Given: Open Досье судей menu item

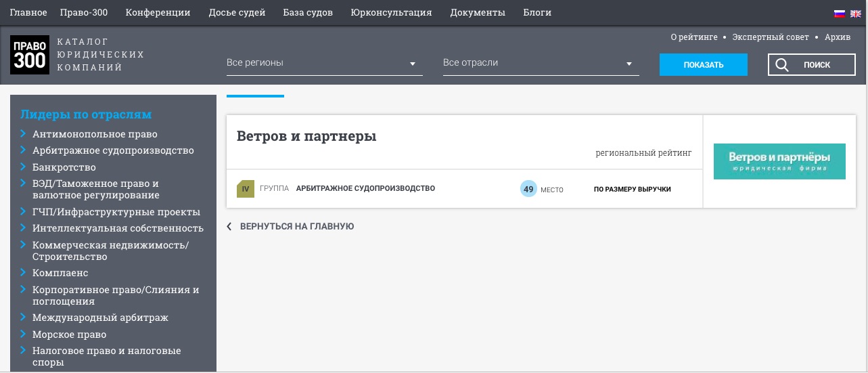Looking at the screenshot, I should click(237, 12).
